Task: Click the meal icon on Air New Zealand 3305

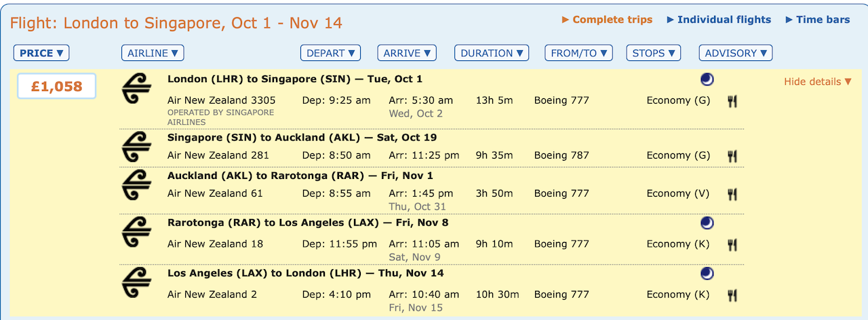Action: tap(732, 101)
